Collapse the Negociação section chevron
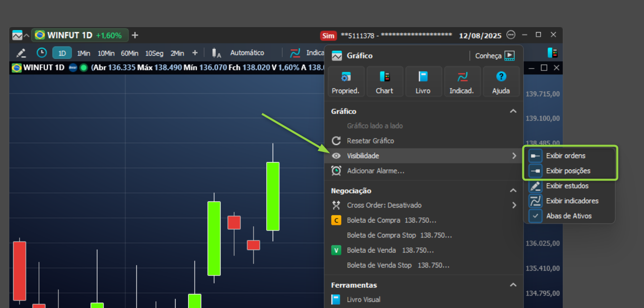 (513, 190)
